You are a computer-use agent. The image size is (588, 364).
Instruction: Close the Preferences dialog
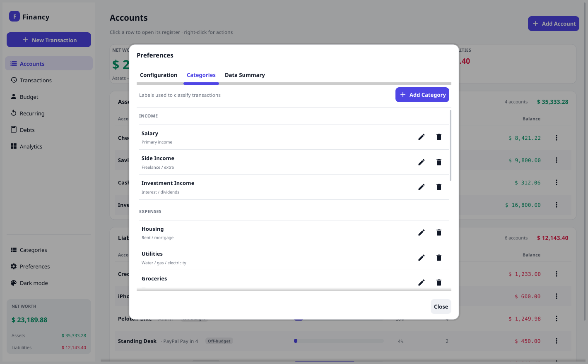click(x=441, y=307)
